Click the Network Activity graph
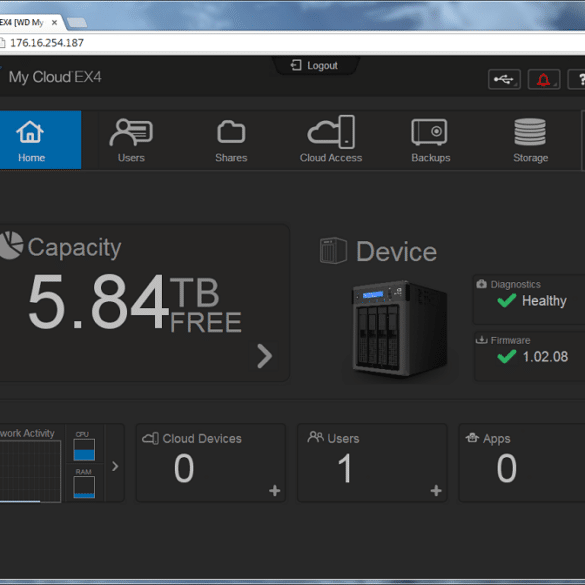Screen dimensions: 585x585 30,471
